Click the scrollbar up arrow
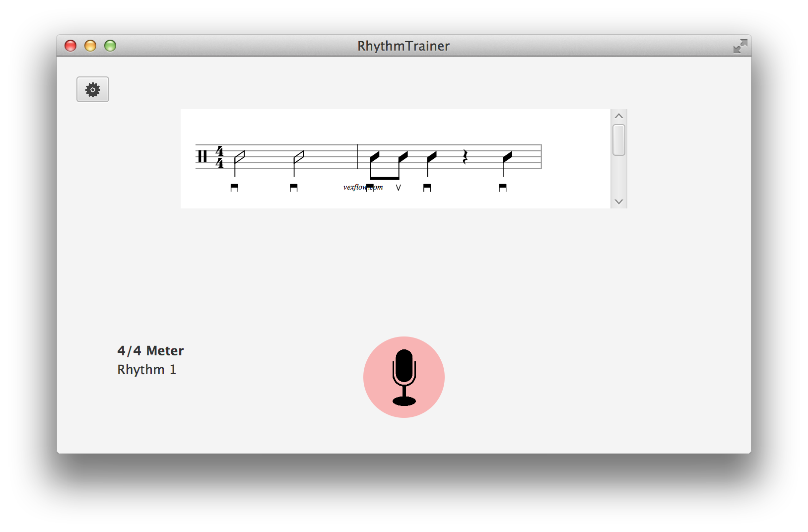 (619, 116)
